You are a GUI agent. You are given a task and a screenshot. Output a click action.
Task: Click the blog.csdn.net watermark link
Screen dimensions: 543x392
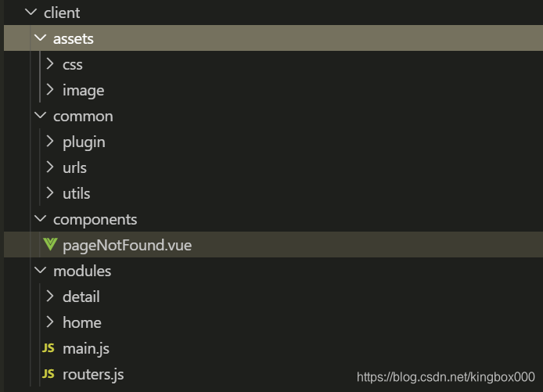[x=446, y=377]
